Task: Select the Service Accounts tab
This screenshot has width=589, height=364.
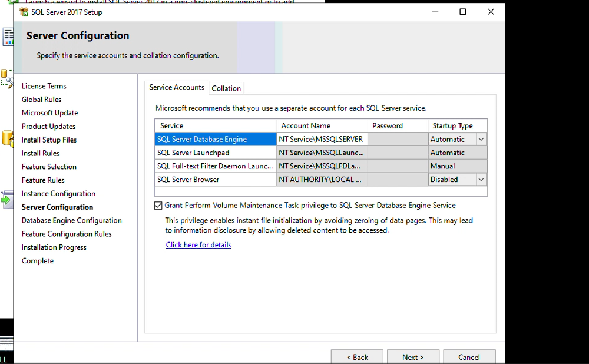Action: pyautogui.click(x=177, y=87)
